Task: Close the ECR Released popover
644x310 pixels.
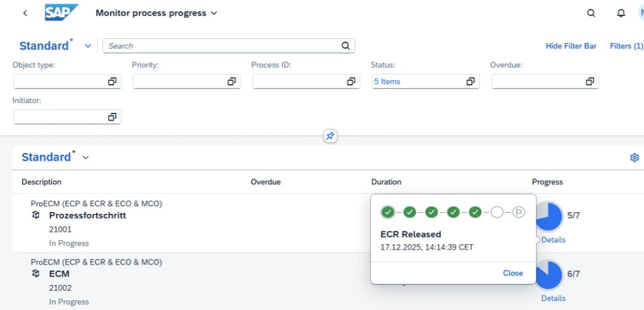Action: click(513, 273)
